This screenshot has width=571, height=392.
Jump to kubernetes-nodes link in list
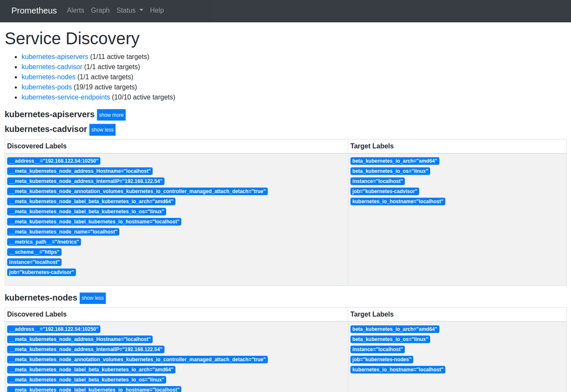(49, 77)
